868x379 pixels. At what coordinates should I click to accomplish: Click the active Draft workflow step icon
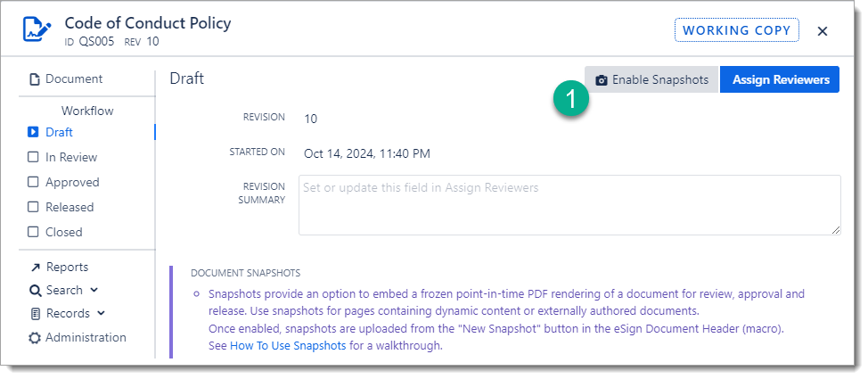pyautogui.click(x=33, y=132)
